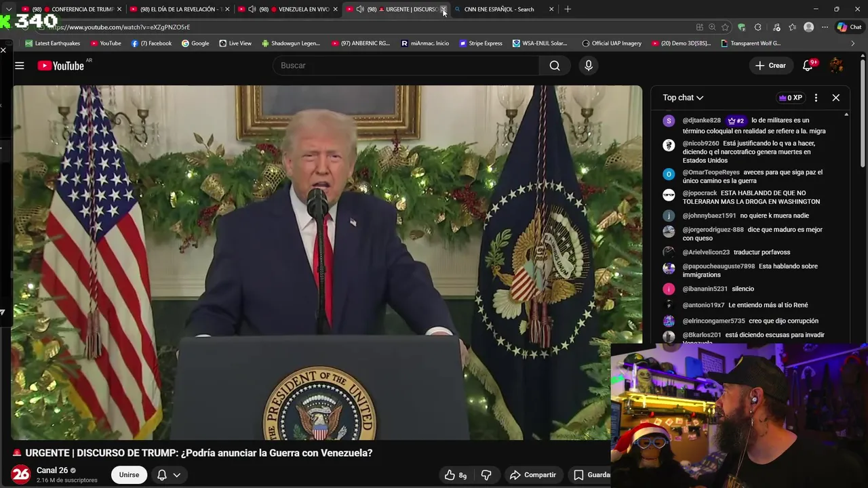Open the Copilot Chat button
This screenshot has height=488, width=868.
point(851,27)
